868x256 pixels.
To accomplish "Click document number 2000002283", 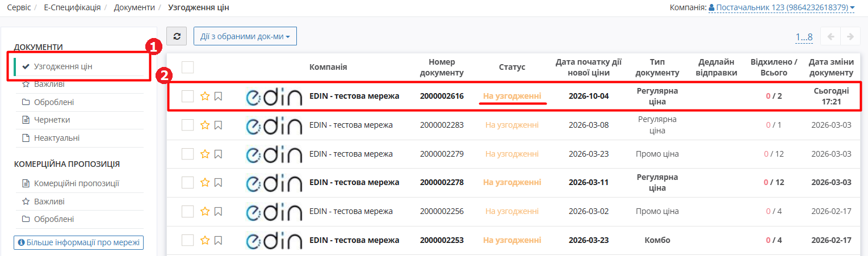I will tap(442, 125).
